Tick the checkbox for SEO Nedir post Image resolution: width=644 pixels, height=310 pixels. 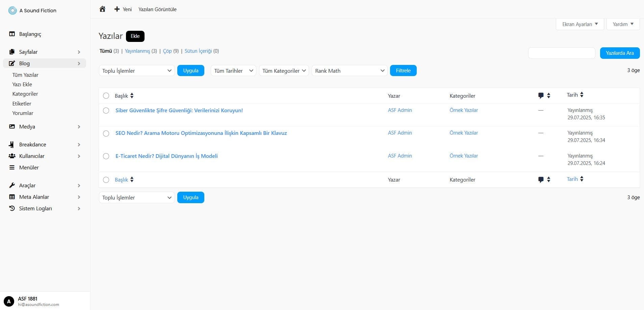(x=106, y=133)
